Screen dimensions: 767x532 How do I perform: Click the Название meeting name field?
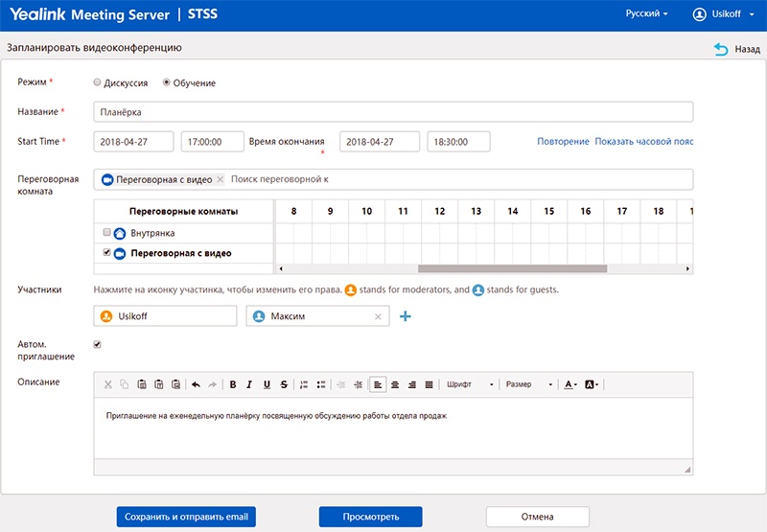click(393, 112)
